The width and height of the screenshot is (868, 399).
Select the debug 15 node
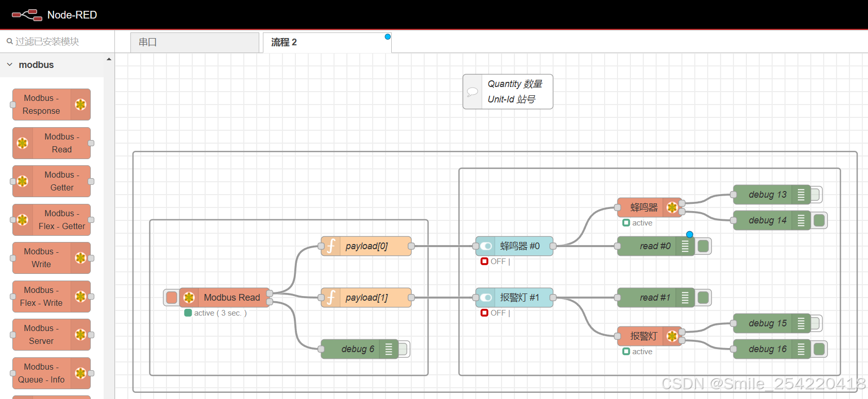coord(772,323)
